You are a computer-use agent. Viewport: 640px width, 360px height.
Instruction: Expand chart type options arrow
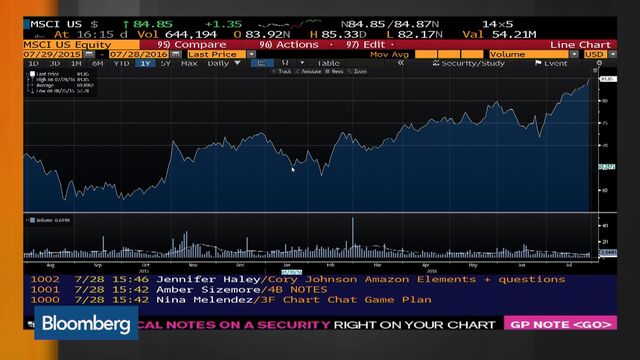[302, 63]
